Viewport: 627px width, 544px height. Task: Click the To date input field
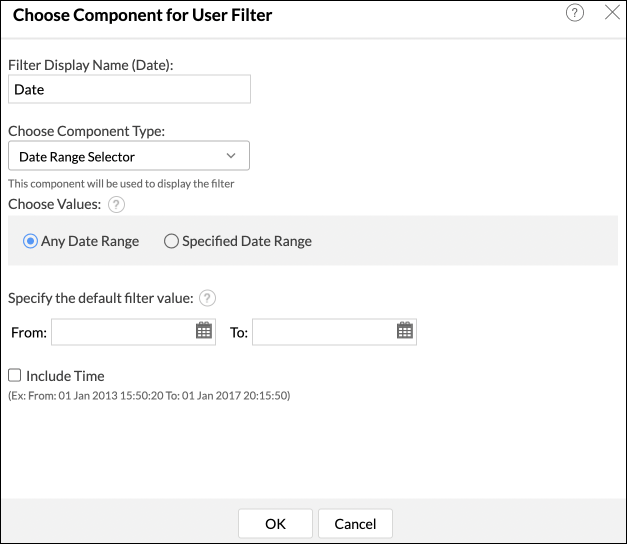(322, 332)
